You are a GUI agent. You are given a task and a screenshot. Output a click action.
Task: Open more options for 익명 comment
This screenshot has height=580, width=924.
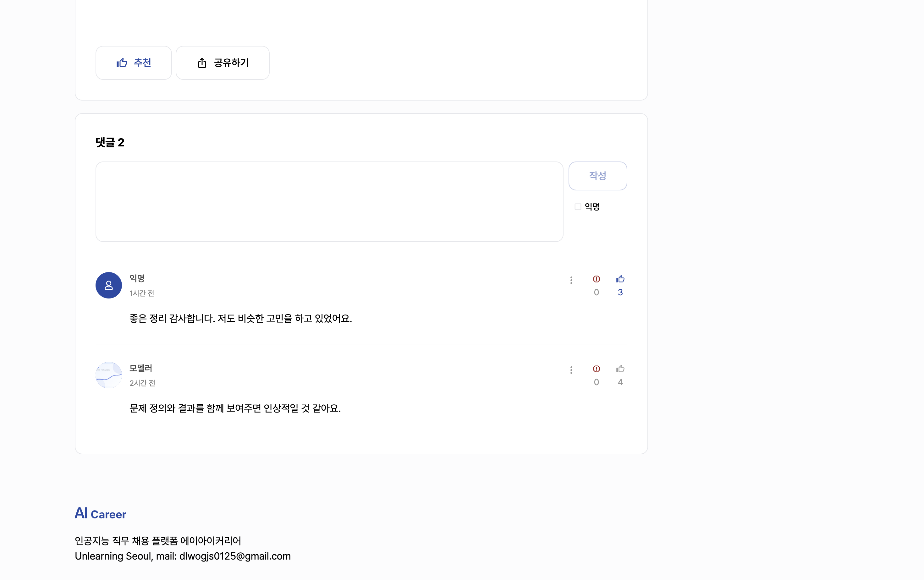point(571,280)
